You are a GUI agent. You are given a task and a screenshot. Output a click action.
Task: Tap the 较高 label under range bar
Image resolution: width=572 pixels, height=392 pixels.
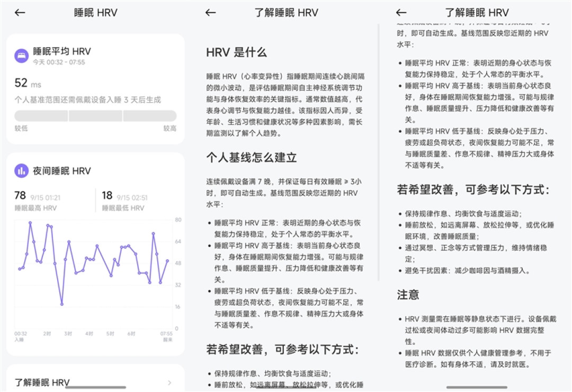point(170,128)
